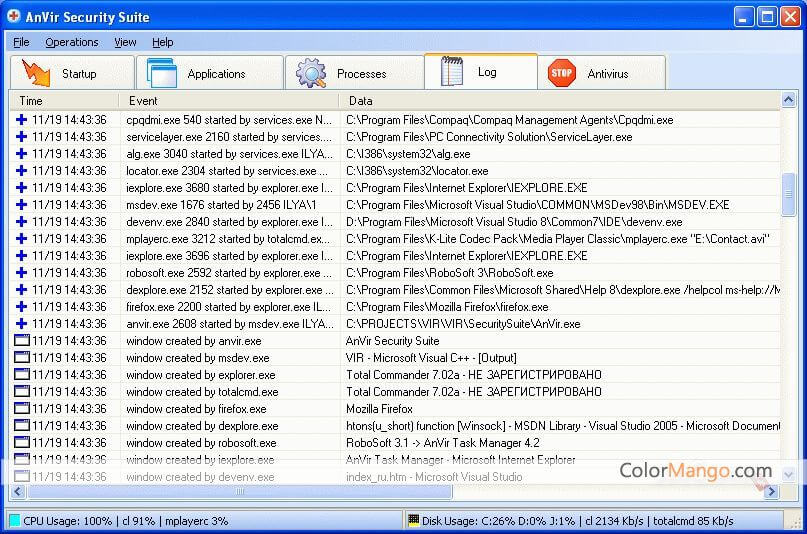This screenshot has height=534, width=807.
Task: Click plus icon of firefox.exe 2200 row
Action: tap(21, 306)
